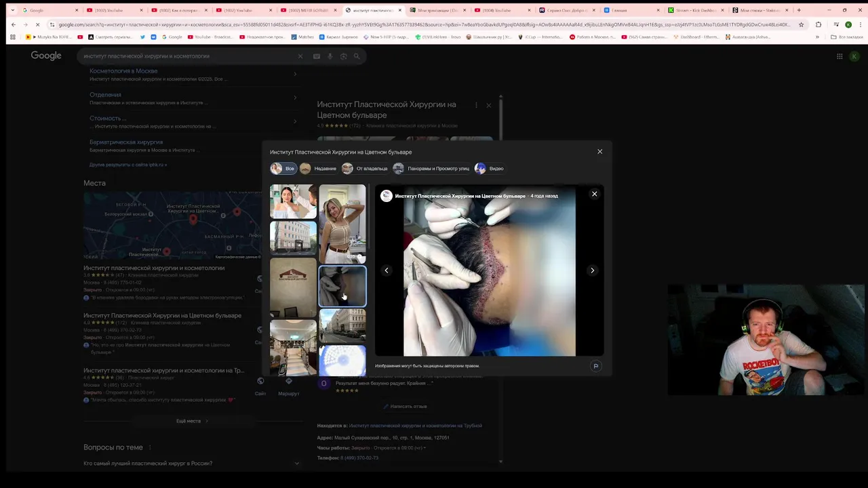Click the photo author profile avatar
Screen dimensions: 868x488
click(x=387, y=196)
